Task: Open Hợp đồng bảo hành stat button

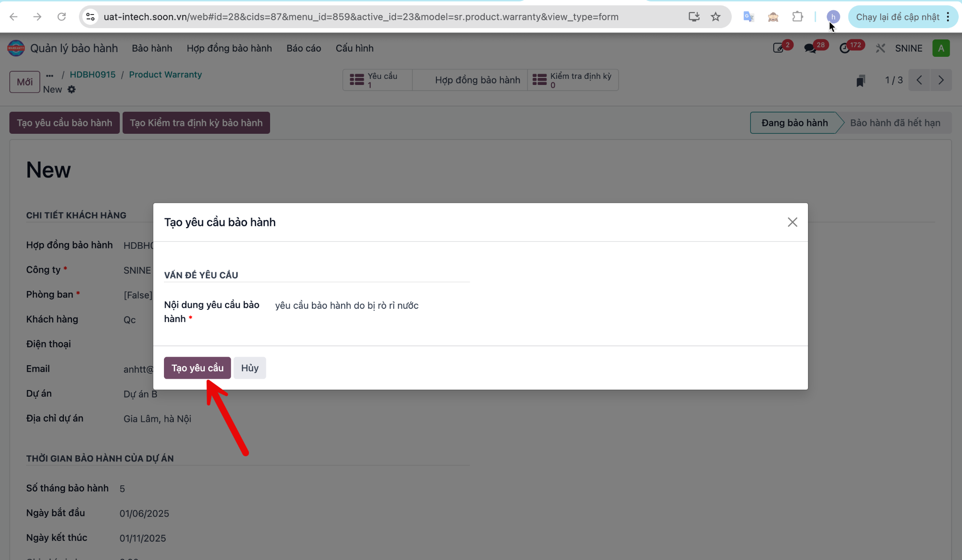Action: 470,80
